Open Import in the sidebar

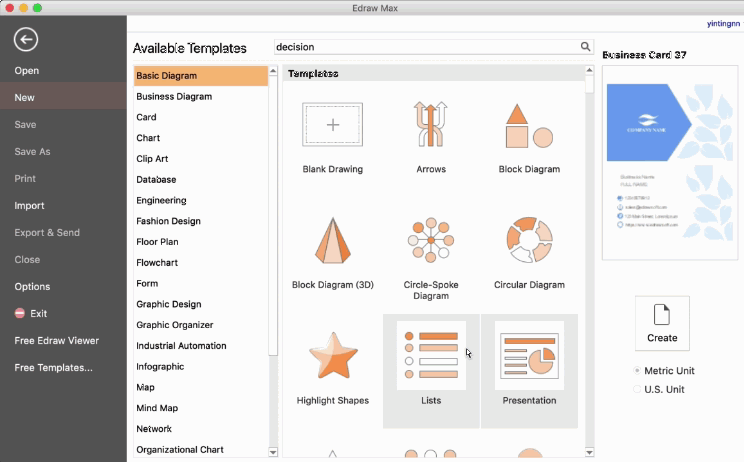(x=29, y=206)
